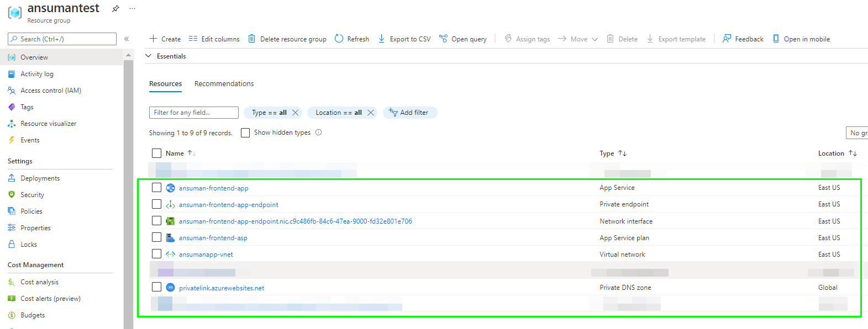Viewport: 868px width, 329px height.
Task: Sort by the Name column
Action: (180, 153)
